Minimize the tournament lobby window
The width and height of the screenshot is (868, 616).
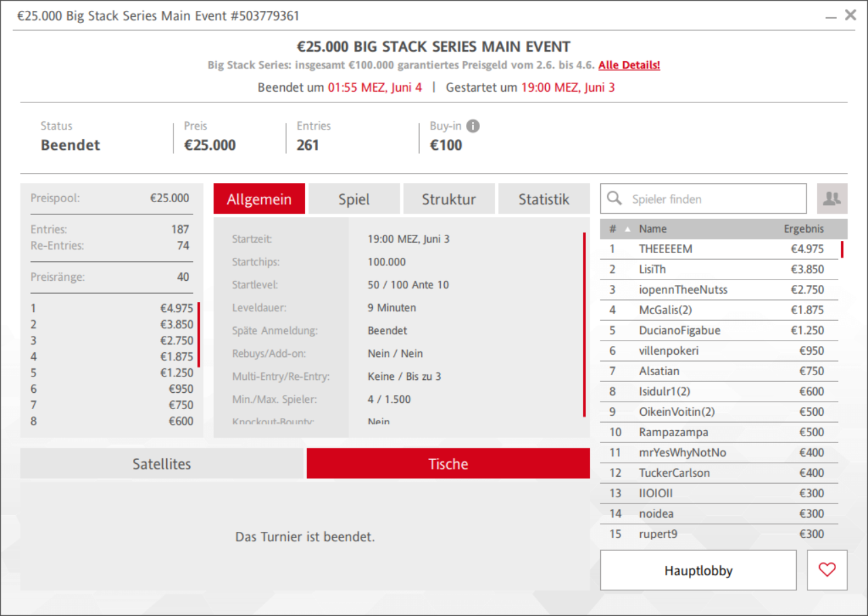831,18
